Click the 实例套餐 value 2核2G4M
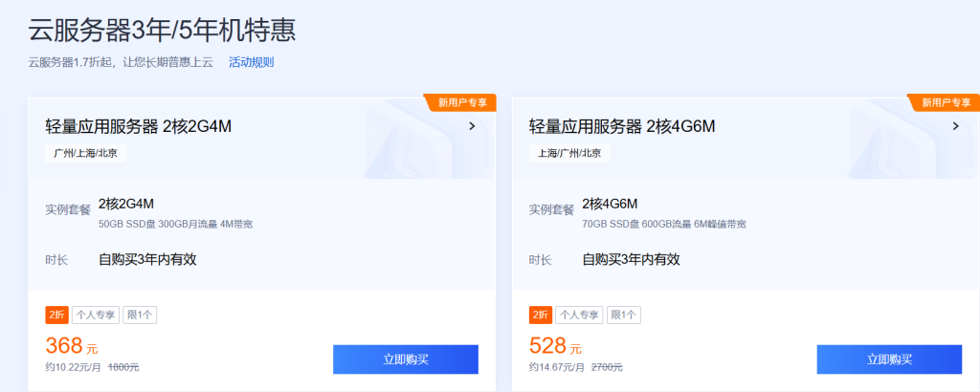 pyautogui.click(x=126, y=204)
